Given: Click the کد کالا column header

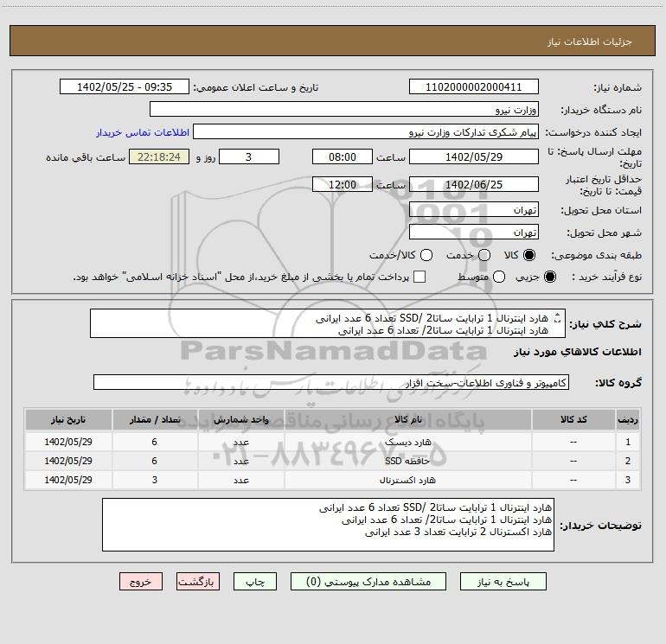Looking at the screenshot, I should tap(573, 419).
